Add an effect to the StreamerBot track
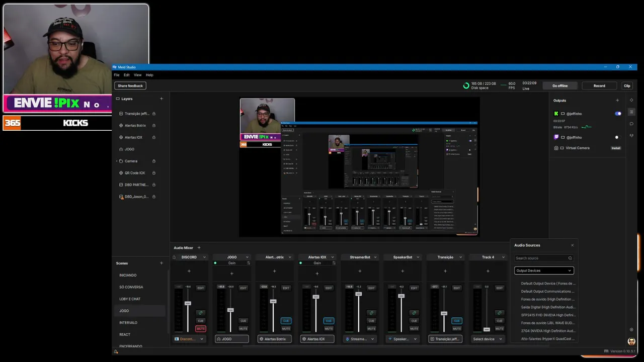Viewport: 644px width, 362px height. (x=360, y=271)
